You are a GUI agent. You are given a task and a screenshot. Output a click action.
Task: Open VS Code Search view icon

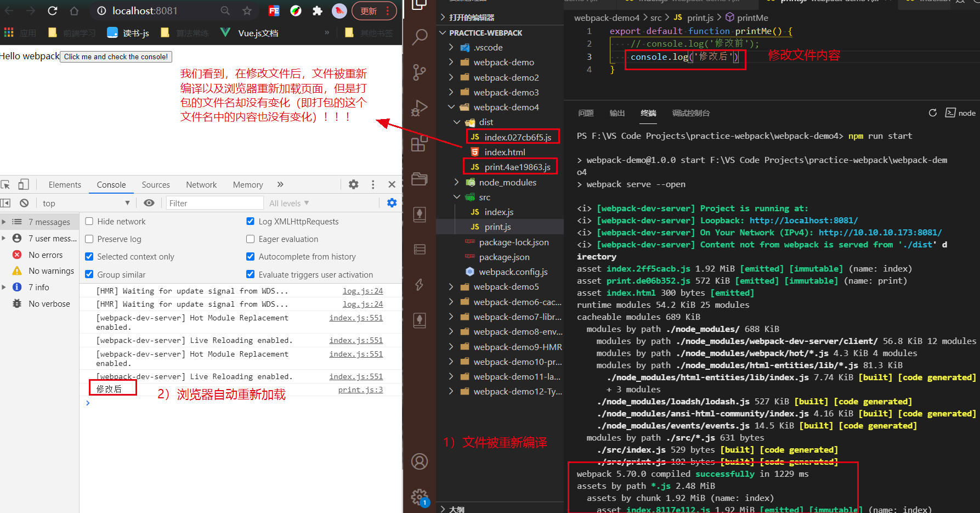click(420, 37)
